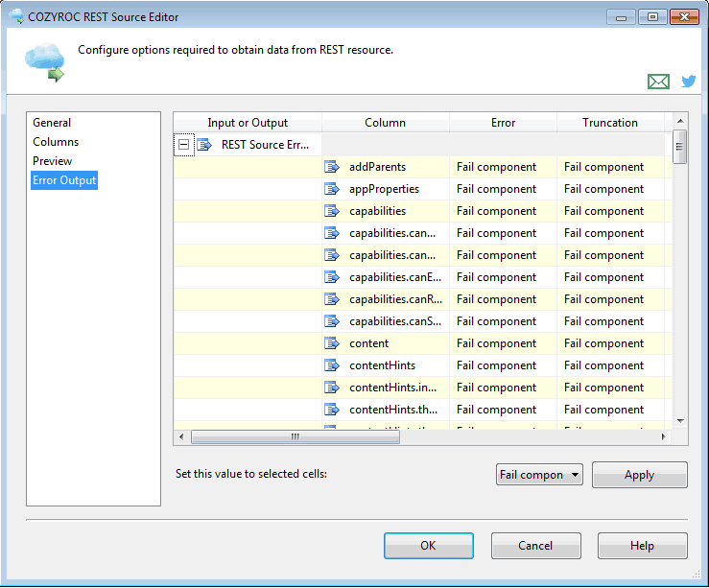
Task: Select the Error Output page
Action: 64,180
